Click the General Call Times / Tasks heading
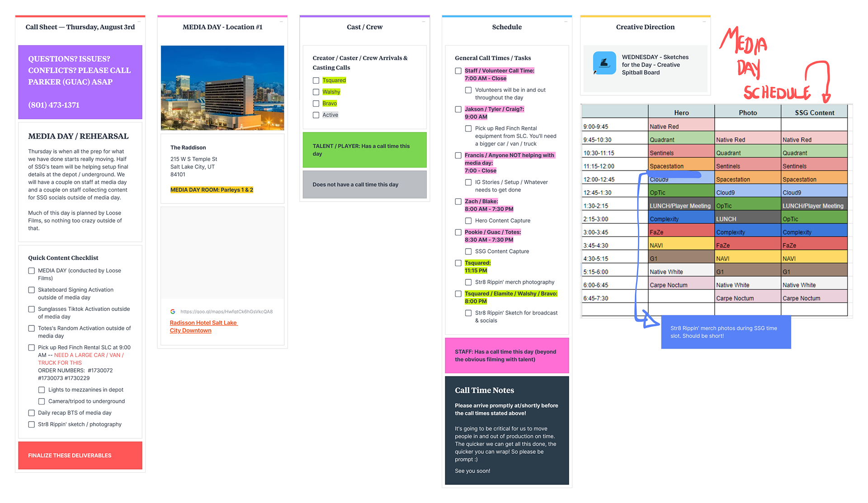 [x=493, y=58]
